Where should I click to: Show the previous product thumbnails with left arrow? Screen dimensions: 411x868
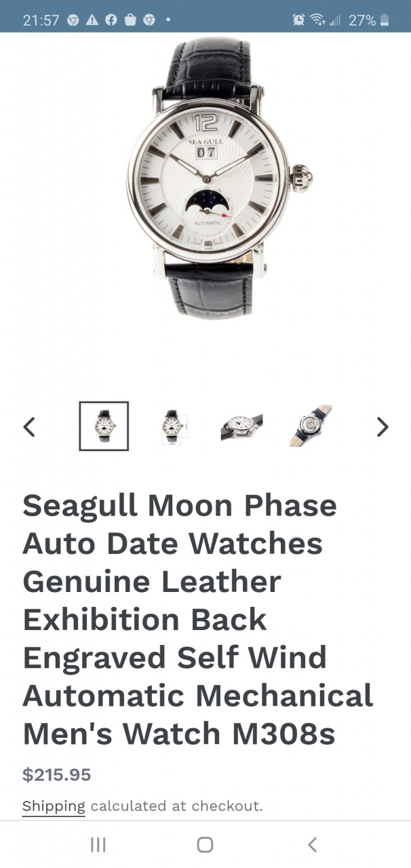point(29,427)
